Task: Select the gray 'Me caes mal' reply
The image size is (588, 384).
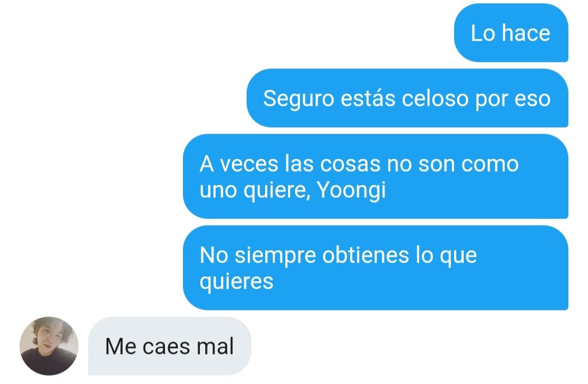Action: click(x=169, y=346)
